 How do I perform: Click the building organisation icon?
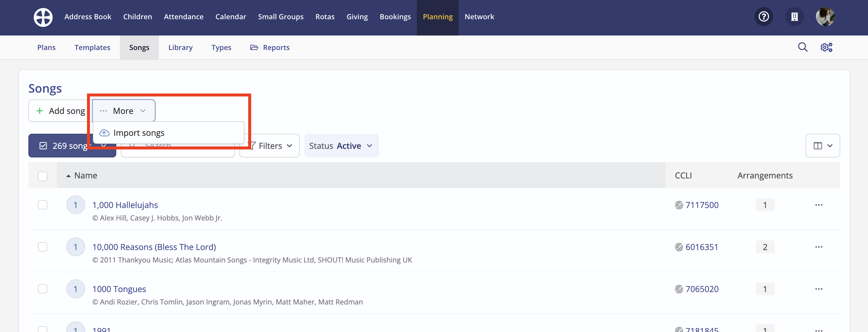click(x=795, y=17)
